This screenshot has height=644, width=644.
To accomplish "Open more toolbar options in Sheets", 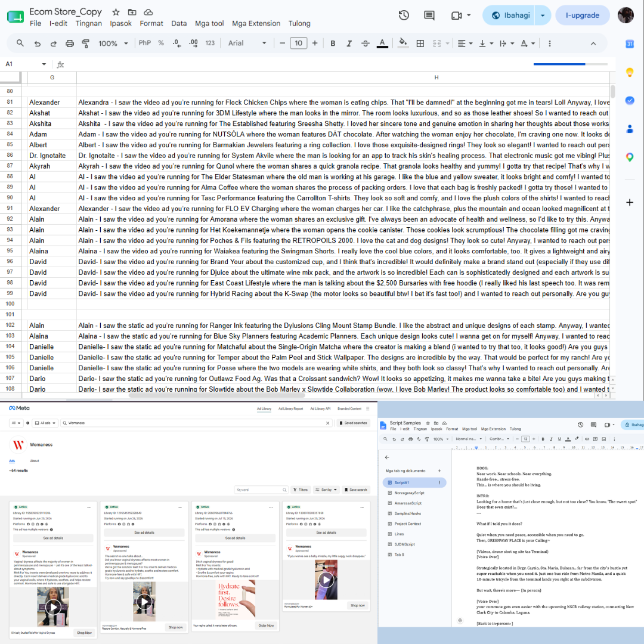I will [550, 43].
